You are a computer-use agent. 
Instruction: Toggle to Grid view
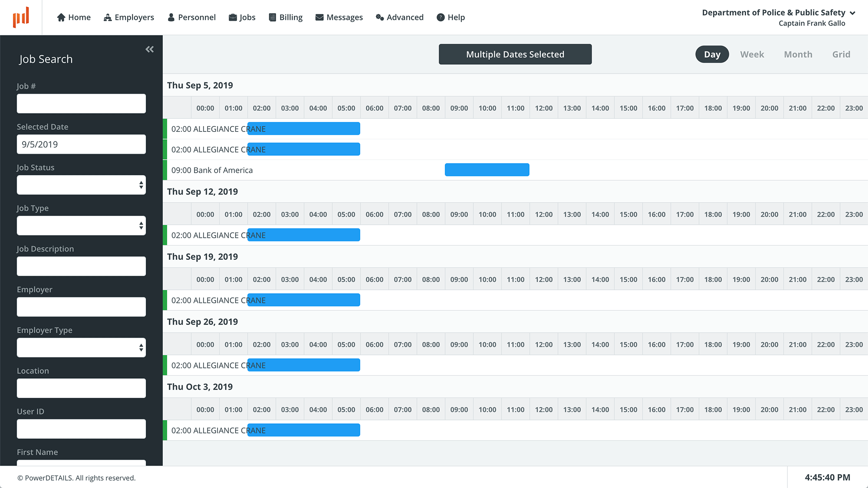pyautogui.click(x=841, y=54)
